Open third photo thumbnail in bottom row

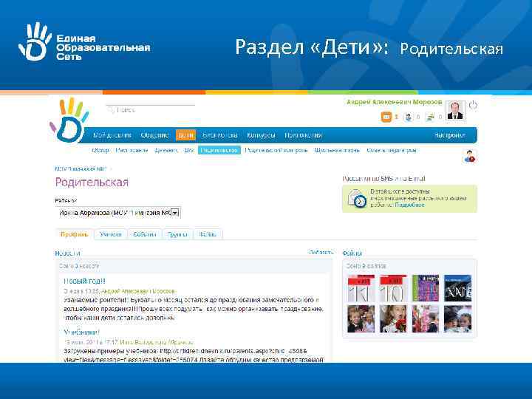click(x=426, y=318)
